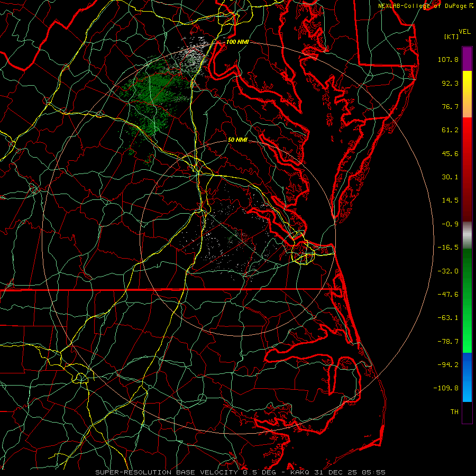The width and height of the screenshot is (476, 476).
Task: Click the 61.2 legend value
Action: [450, 130]
